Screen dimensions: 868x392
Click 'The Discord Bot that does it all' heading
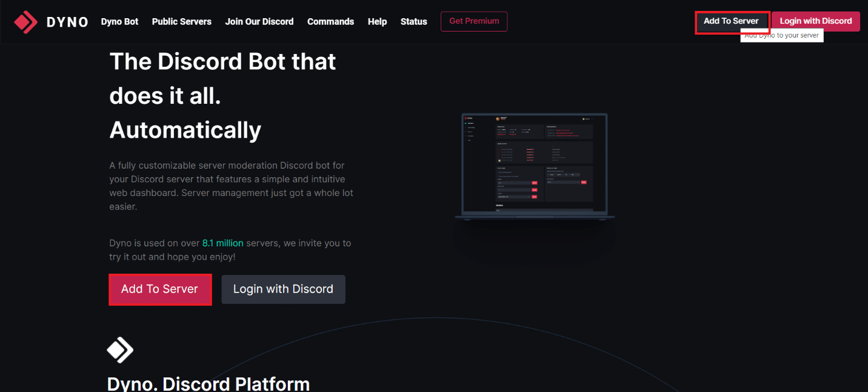223,78
